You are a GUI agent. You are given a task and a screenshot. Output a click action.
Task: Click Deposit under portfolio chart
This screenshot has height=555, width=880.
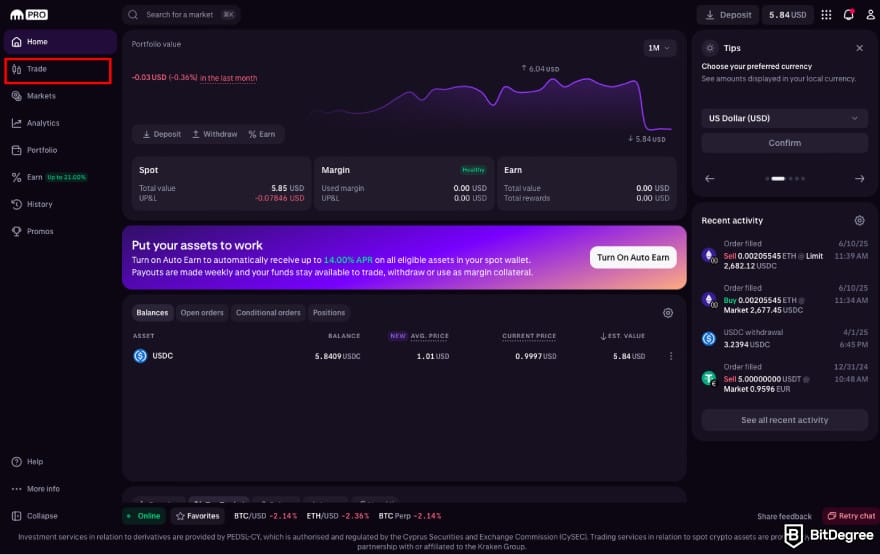[x=162, y=135]
